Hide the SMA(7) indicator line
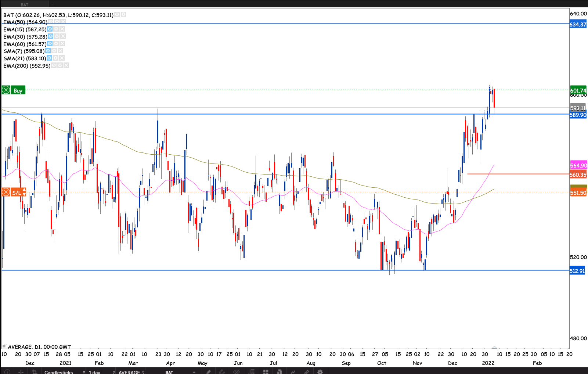This screenshot has height=374, width=588. coord(48,51)
